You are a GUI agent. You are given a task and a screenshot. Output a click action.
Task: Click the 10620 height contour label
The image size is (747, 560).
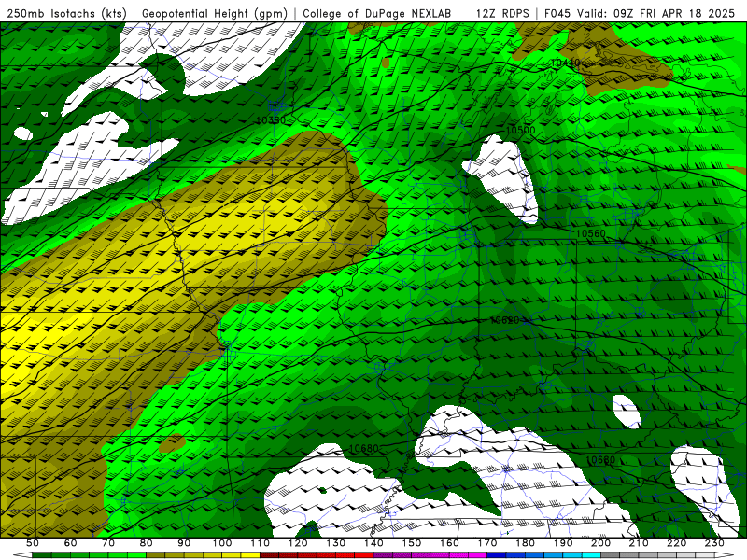click(x=504, y=320)
